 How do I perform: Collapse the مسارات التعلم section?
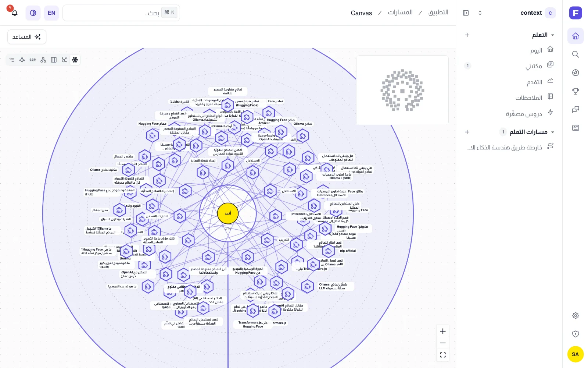(x=553, y=132)
